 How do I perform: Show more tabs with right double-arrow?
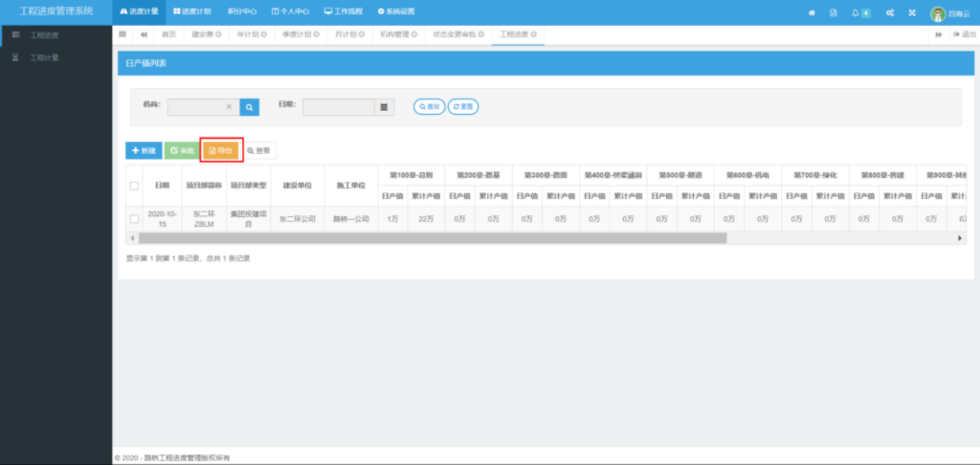coord(939,34)
